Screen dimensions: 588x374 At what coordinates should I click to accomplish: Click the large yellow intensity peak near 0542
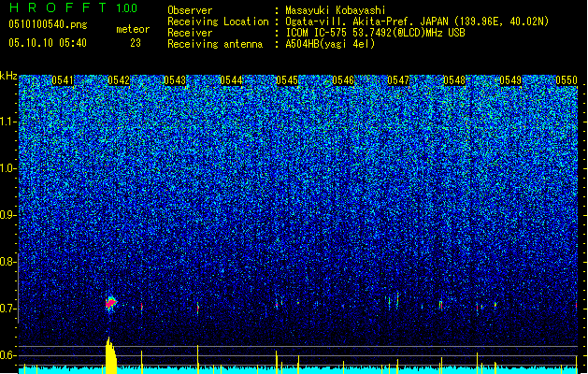pos(110,355)
